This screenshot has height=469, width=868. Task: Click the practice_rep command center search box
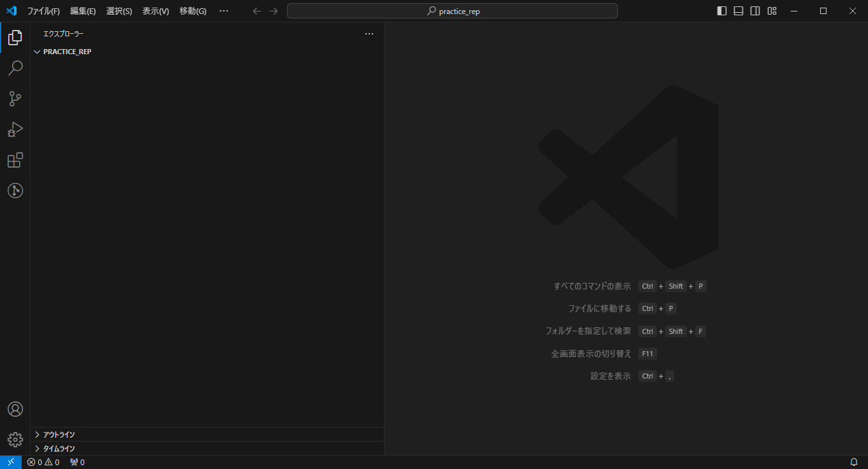(x=452, y=11)
